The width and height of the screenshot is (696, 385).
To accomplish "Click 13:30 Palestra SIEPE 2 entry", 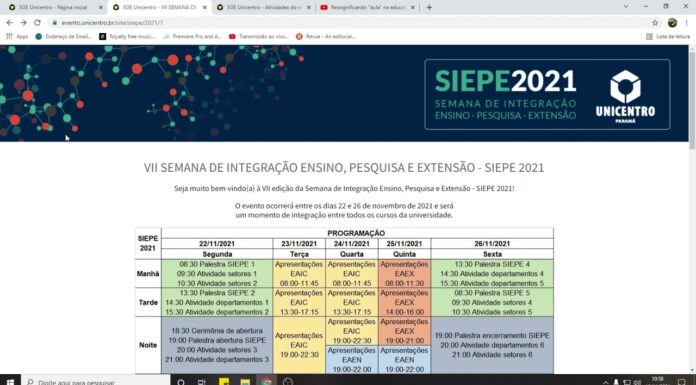I will click(x=217, y=293).
